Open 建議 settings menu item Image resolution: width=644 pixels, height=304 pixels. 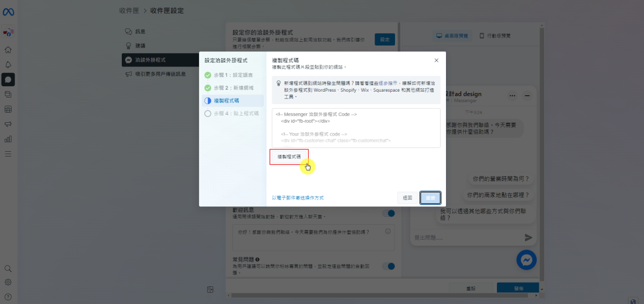pyautogui.click(x=162, y=46)
